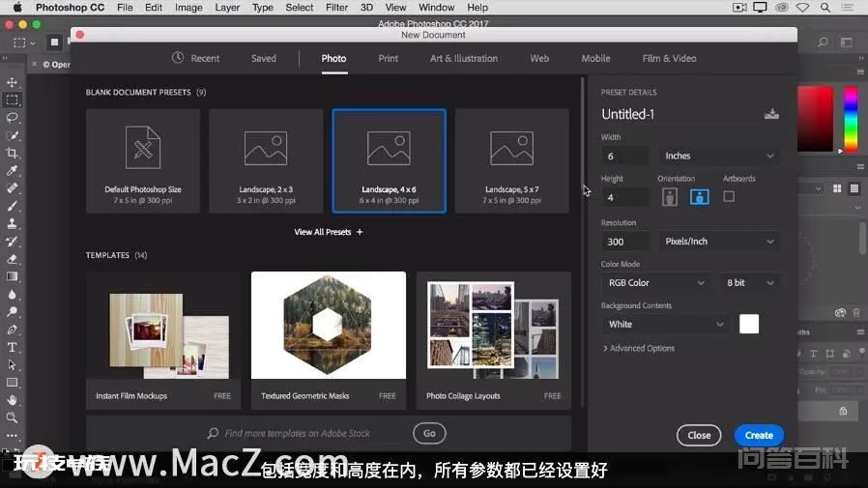Viewport: 868px width, 488px height.
Task: Open the Window menu
Action: point(436,7)
